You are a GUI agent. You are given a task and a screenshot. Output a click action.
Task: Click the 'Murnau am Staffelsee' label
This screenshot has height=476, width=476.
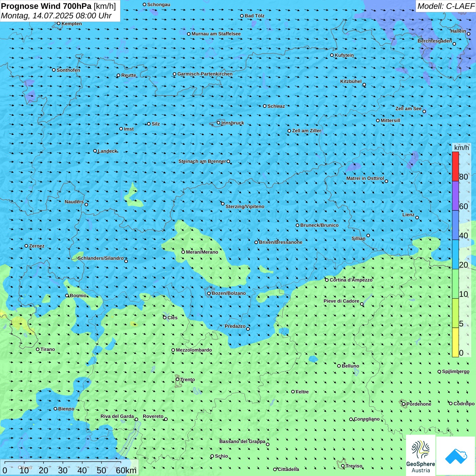[x=216, y=34]
